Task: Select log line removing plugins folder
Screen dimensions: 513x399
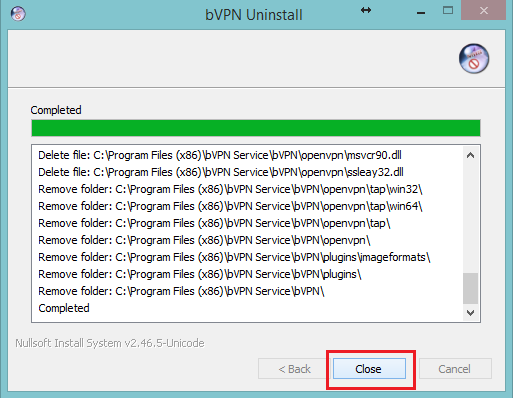Action: [200, 274]
